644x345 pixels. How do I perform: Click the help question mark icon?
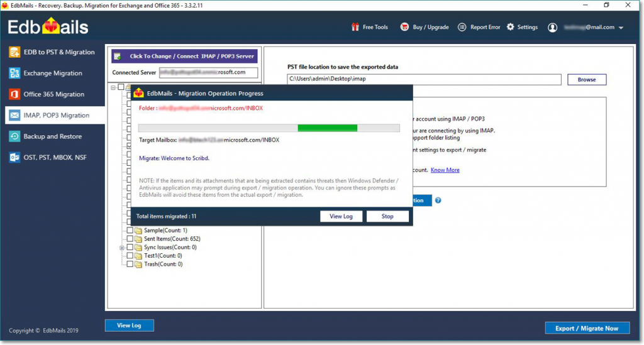pos(438,200)
